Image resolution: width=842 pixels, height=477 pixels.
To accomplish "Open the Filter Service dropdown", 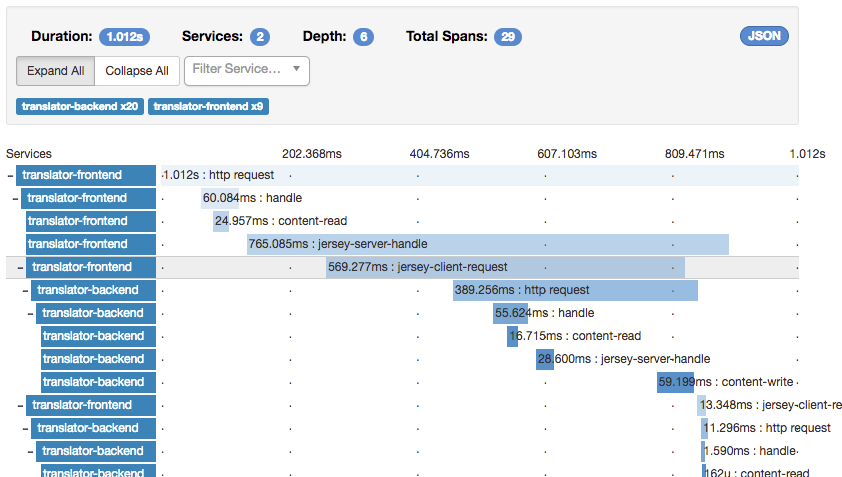I will pyautogui.click(x=246, y=71).
